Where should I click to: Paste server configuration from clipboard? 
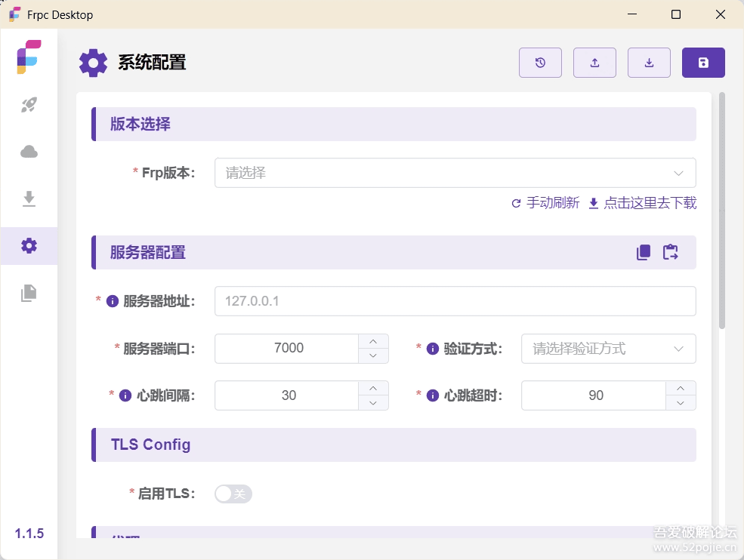pos(671,253)
